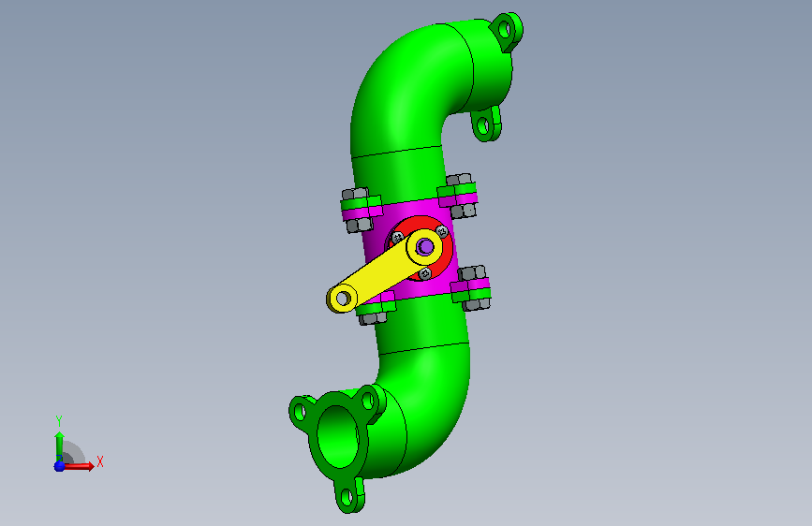Select the bottom screw on red plate
The image size is (812, 526).
click(x=425, y=273)
